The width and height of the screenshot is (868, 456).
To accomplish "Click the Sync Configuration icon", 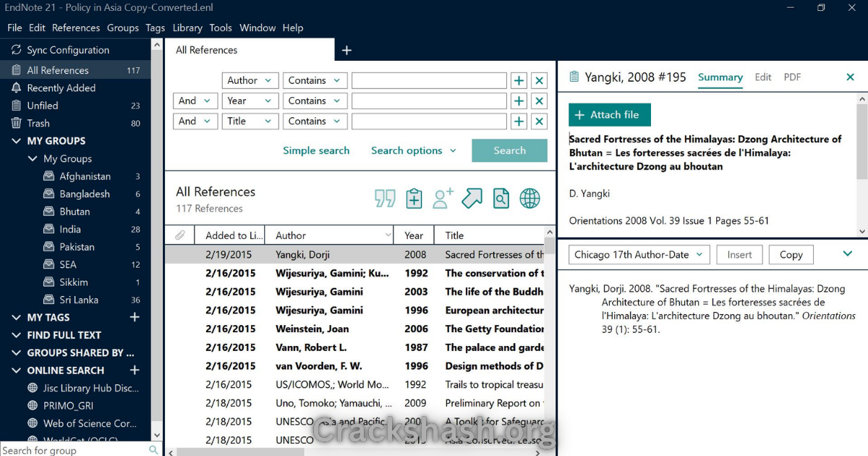I will click(x=16, y=50).
